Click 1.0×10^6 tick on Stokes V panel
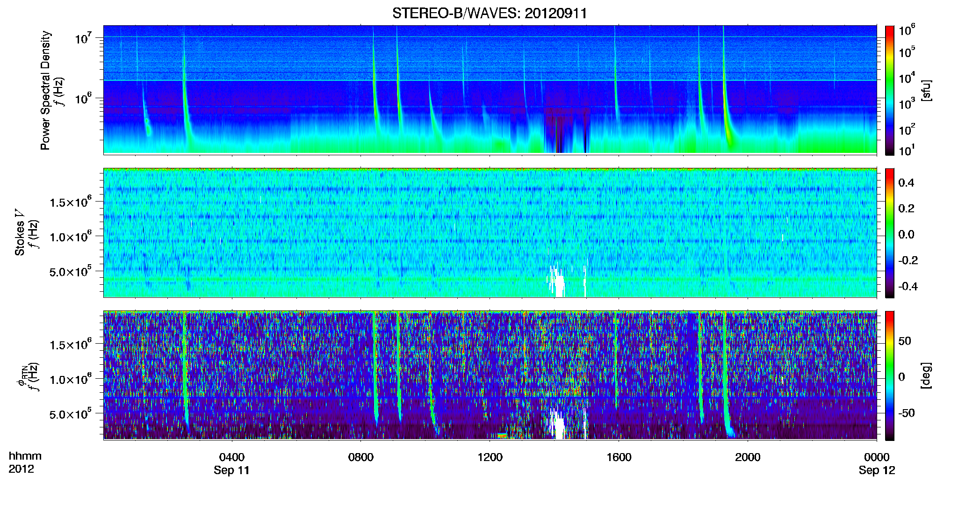The width and height of the screenshot is (980, 505). click(71, 237)
